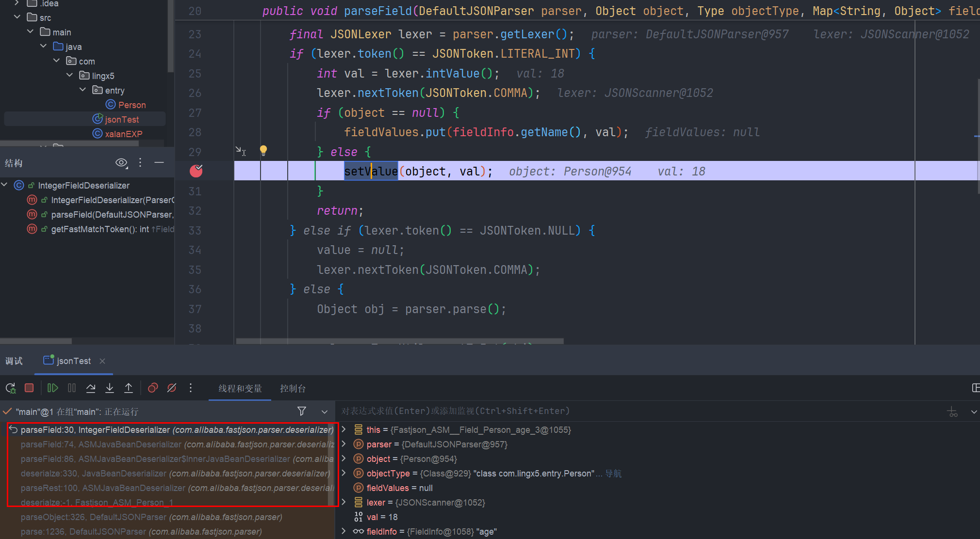
Task: Click the eye view options icon in Structure panel
Action: click(121, 163)
